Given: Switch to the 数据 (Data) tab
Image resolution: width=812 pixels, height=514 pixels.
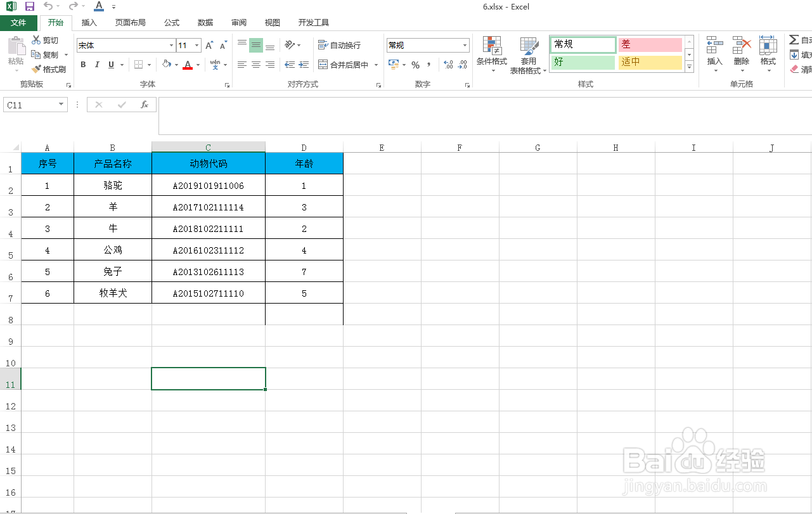Looking at the screenshot, I should coord(205,23).
